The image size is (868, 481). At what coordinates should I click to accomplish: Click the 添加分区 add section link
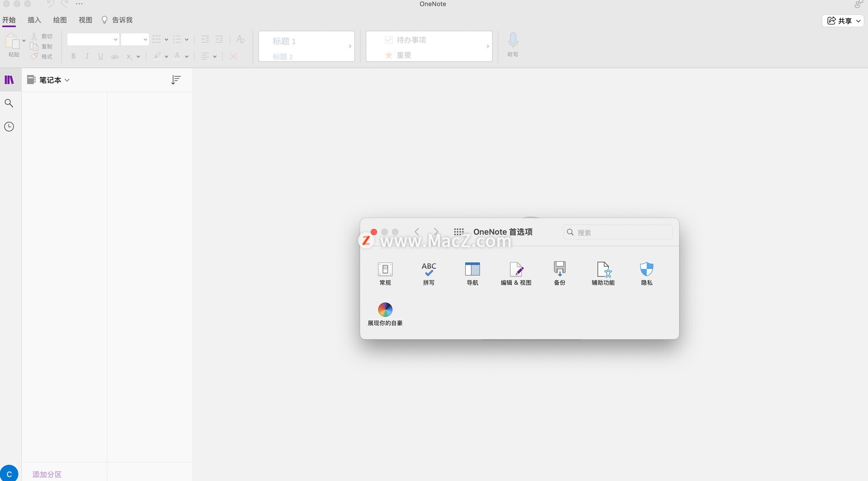coord(47,474)
